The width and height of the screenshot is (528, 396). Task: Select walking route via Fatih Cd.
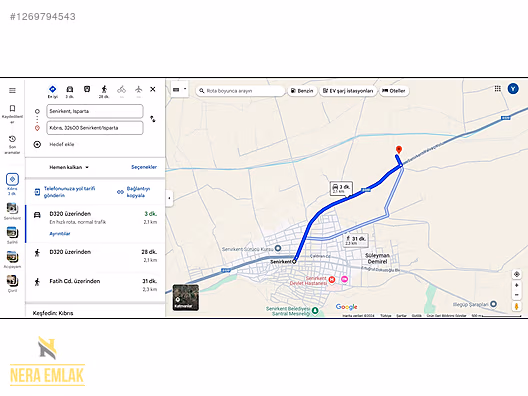96,285
